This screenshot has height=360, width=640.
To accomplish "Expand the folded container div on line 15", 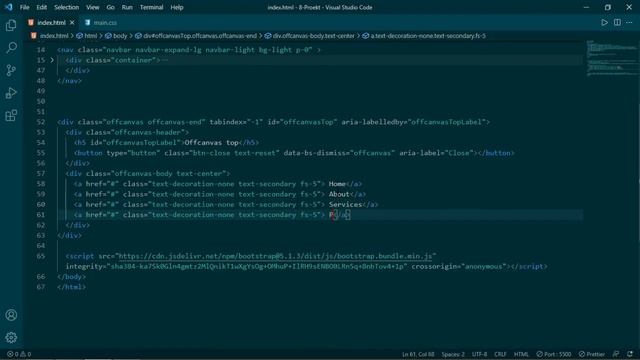I will pyautogui.click(x=52, y=60).
